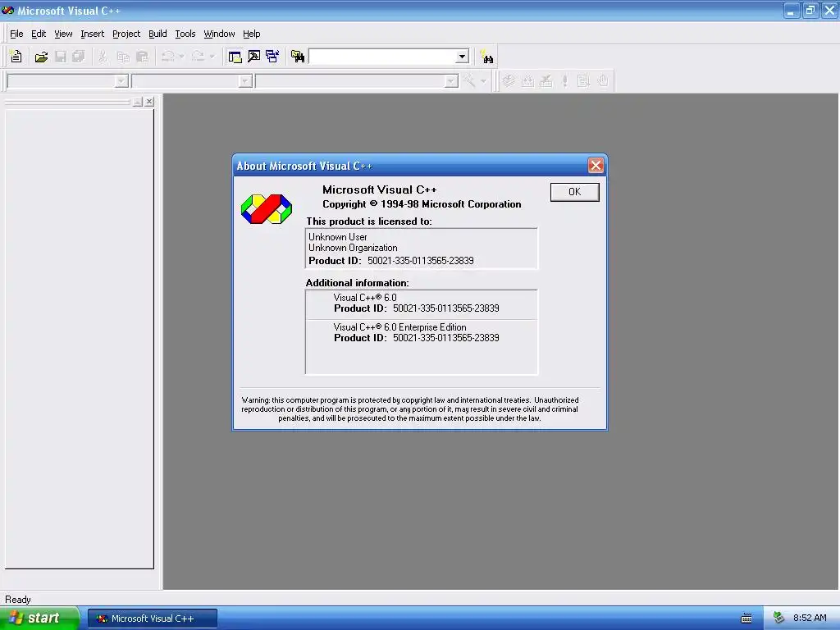Click the 'Ready' status bar text
The image size is (840, 630).
18,600
